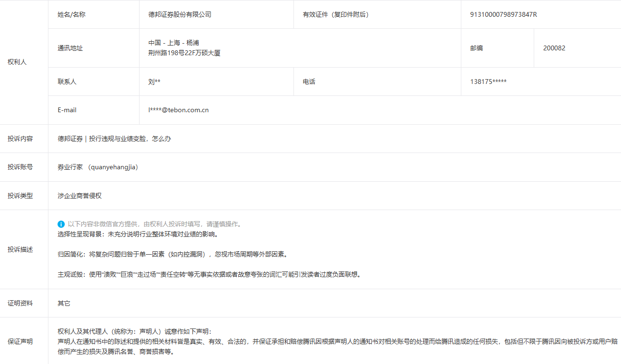621x364 pixels.
Task: Click the 投诉账号 row label
Action: pyautogui.click(x=20, y=167)
